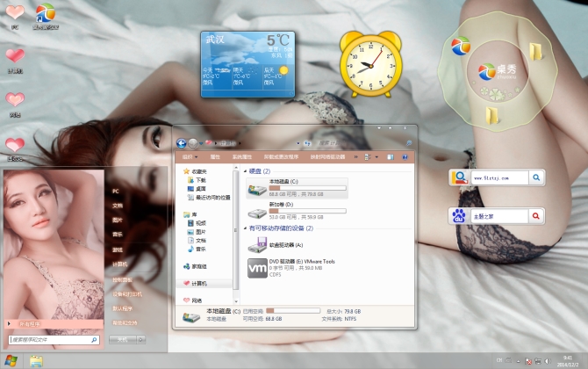Viewport: 588px width, 369px height.
Task: Click the magnifier in Explorer search box
Action: click(x=409, y=143)
